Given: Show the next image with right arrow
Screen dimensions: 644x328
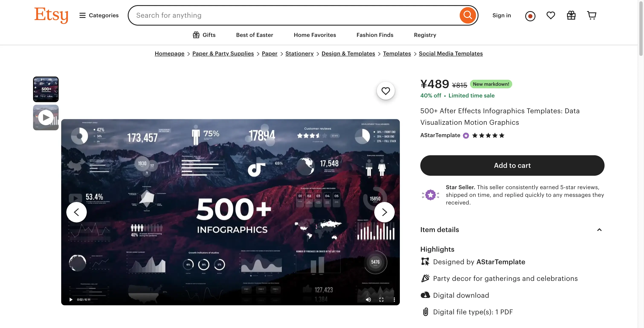Looking at the screenshot, I should click(x=384, y=212).
